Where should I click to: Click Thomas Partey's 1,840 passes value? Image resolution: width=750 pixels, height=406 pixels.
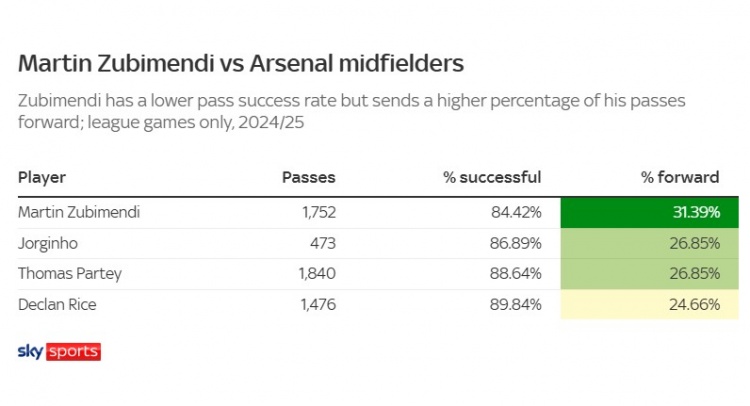(x=315, y=274)
